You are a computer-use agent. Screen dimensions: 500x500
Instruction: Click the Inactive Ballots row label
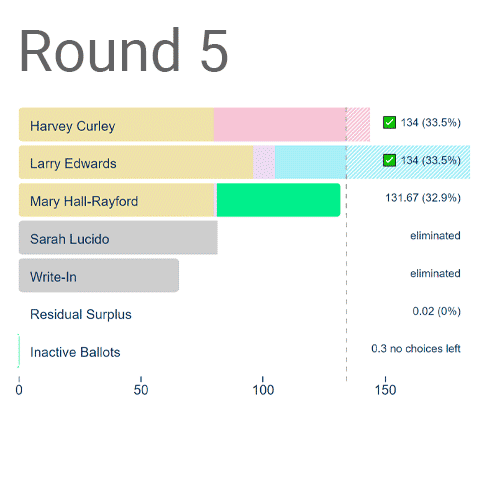75,352
